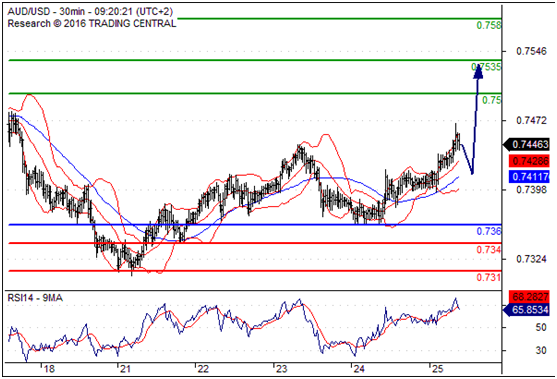Click the 0.734 red support label
The width and height of the screenshot is (557, 379).
[488, 250]
